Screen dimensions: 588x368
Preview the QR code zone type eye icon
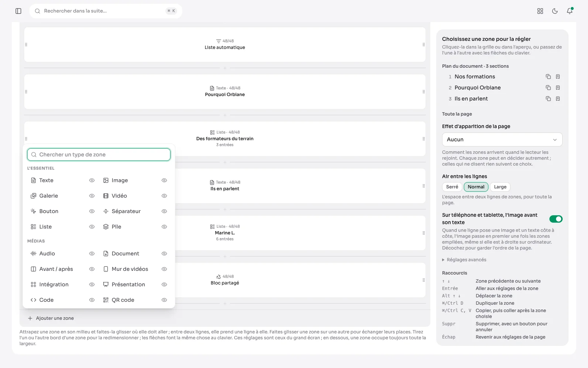click(x=164, y=300)
